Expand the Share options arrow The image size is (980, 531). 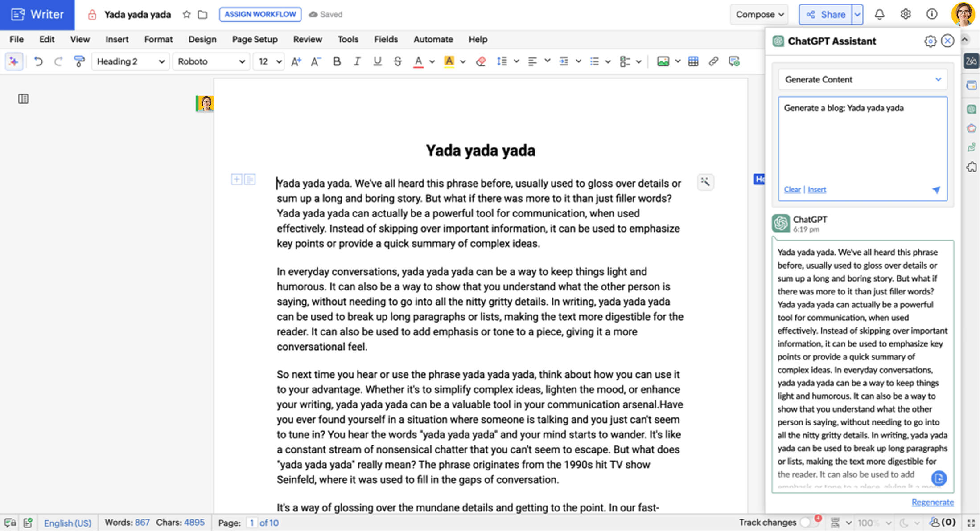tap(857, 14)
